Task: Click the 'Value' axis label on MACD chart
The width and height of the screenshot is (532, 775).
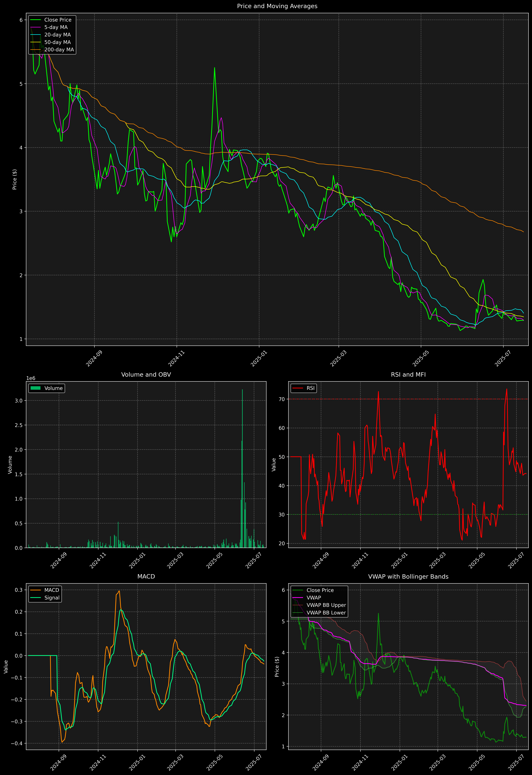Action: pos(6,667)
